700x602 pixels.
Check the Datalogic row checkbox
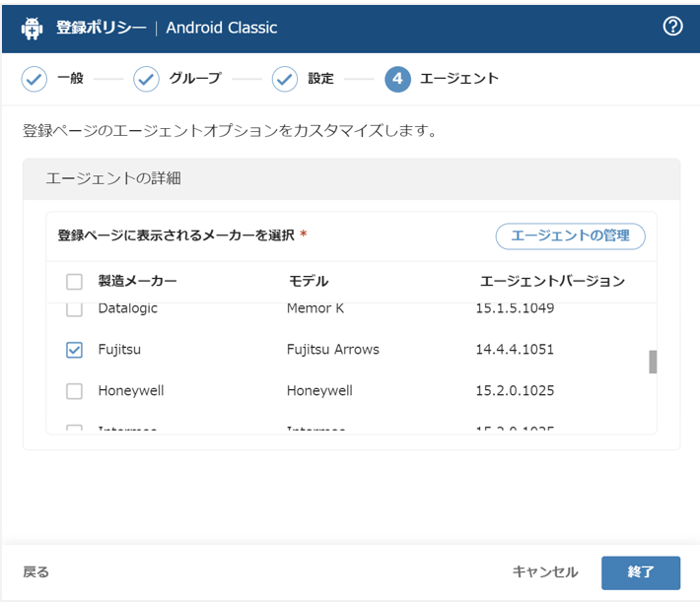74,309
